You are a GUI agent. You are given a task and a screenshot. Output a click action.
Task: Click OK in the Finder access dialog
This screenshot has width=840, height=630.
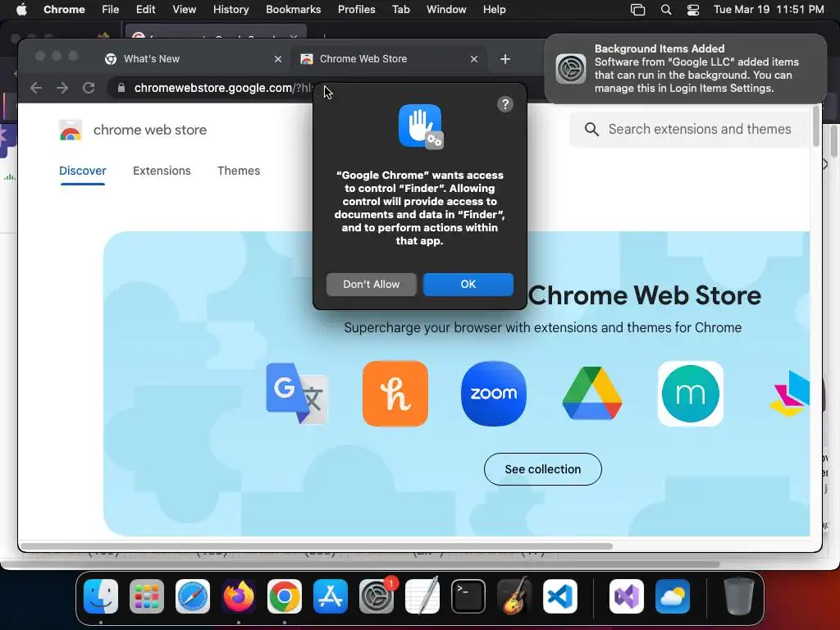[x=468, y=285]
